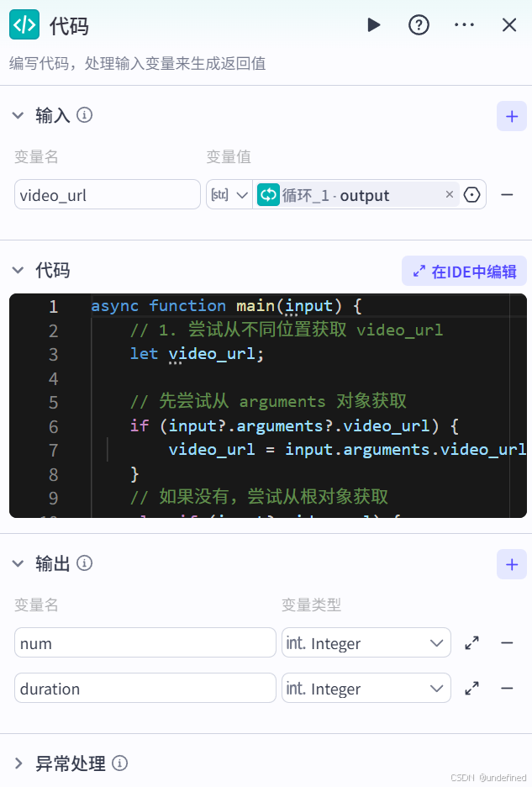Viewport: 532px width, 787px height.
Task: Click the 变量类型 column label
Action: tap(311, 605)
